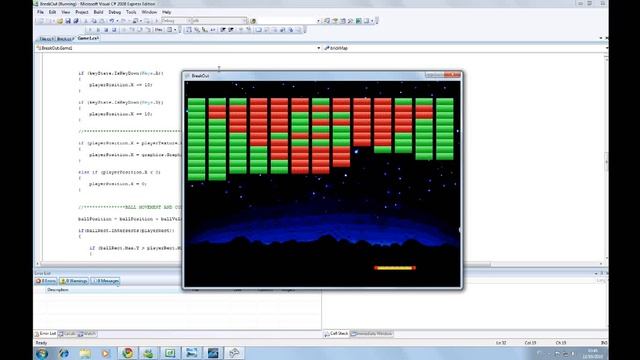
Task: Click the Ln 32 status bar indicator
Action: [x=501, y=343]
